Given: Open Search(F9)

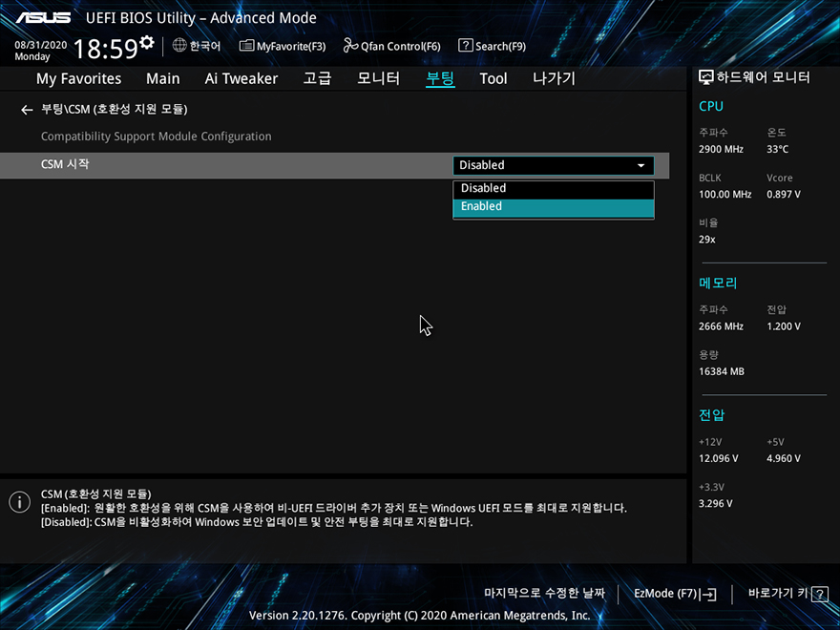Looking at the screenshot, I should pyautogui.click(x=500, y=47).
